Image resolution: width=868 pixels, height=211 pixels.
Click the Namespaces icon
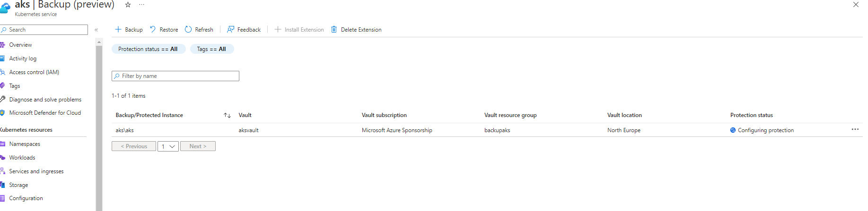(2, 144)
